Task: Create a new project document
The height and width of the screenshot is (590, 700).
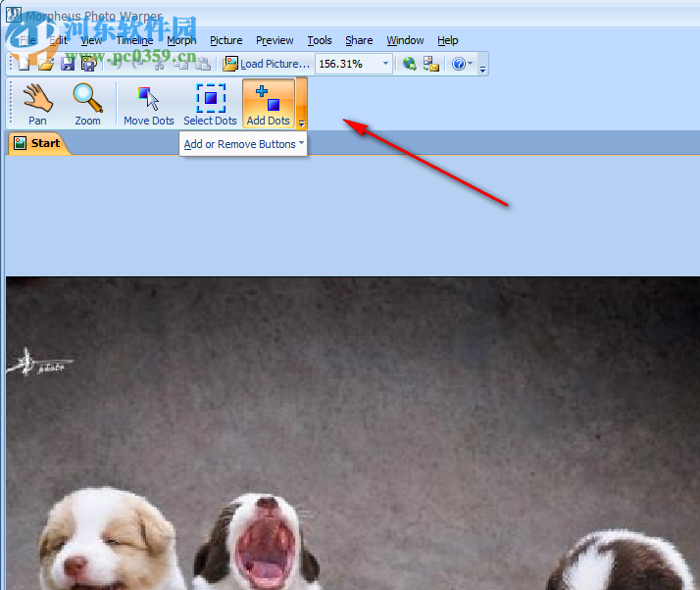Action: point(25,64)
